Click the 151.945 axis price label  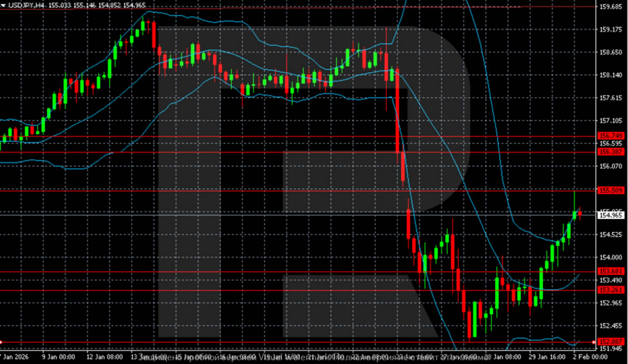click(611, 349)
